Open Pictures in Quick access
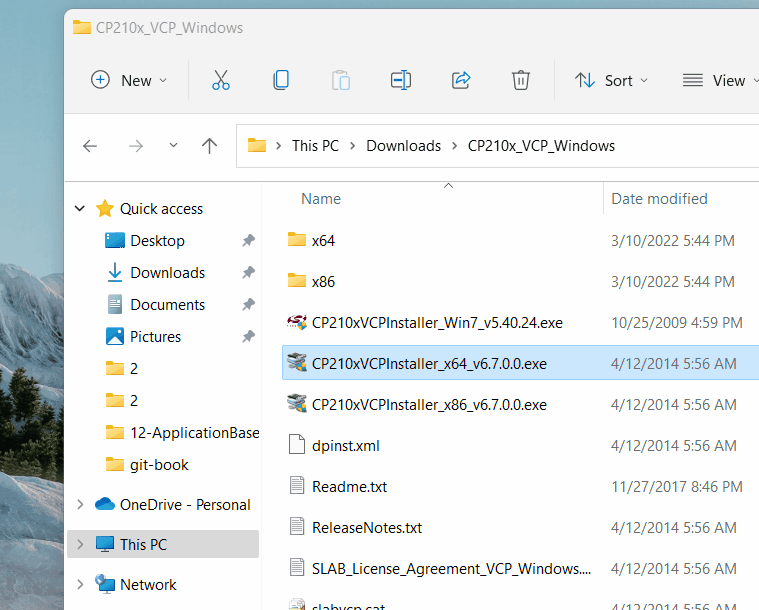This screenshot has height=610, width=759. pyautogui.click(x=155, y=337)
